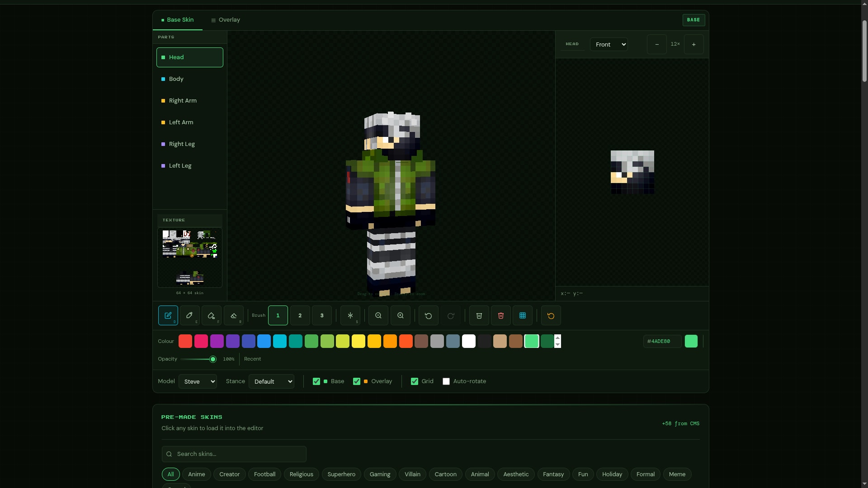Toggle the symmetry mirror tool
This screenshot has width=868, height=488.
(350, 315)
